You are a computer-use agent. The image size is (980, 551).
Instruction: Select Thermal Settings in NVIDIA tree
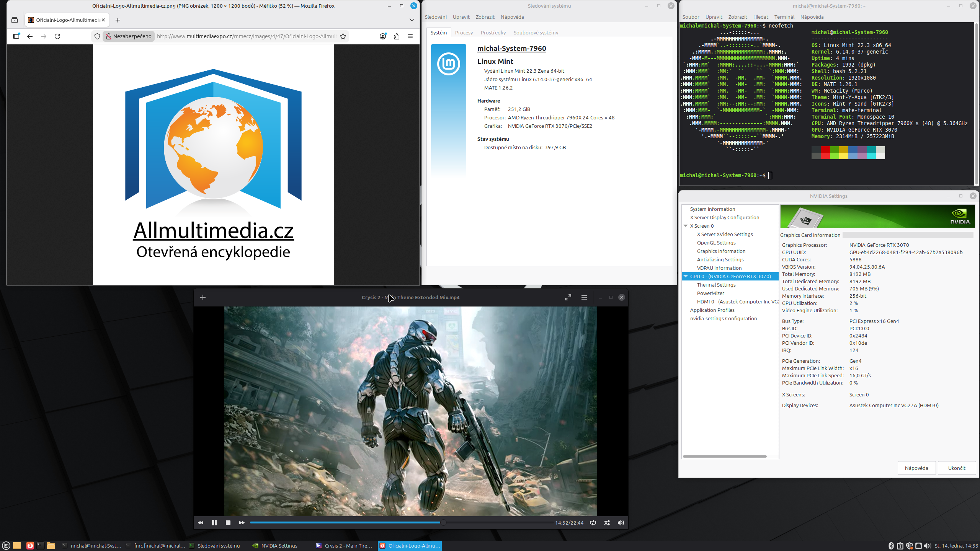point(716,285)
